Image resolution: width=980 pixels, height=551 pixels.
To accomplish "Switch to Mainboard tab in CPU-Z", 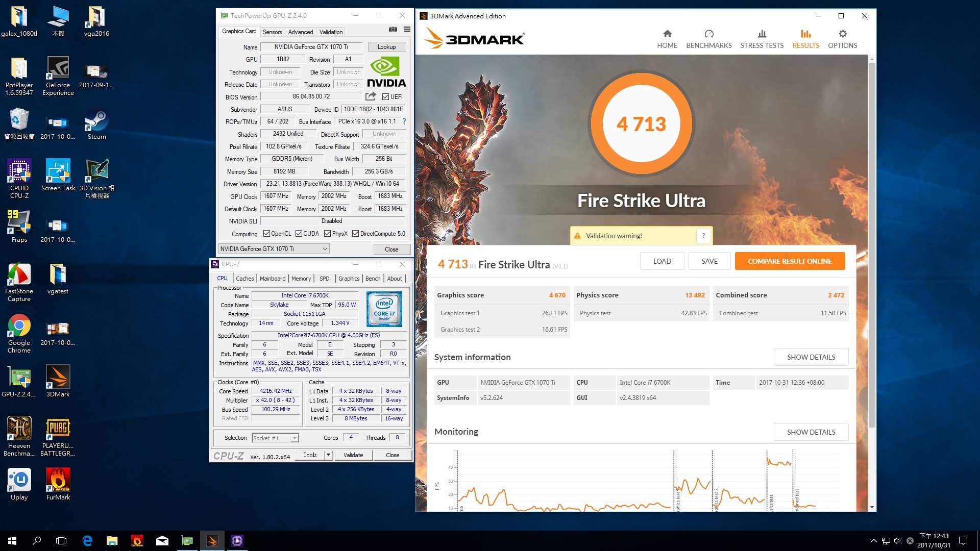I will (x=273, y=279).
